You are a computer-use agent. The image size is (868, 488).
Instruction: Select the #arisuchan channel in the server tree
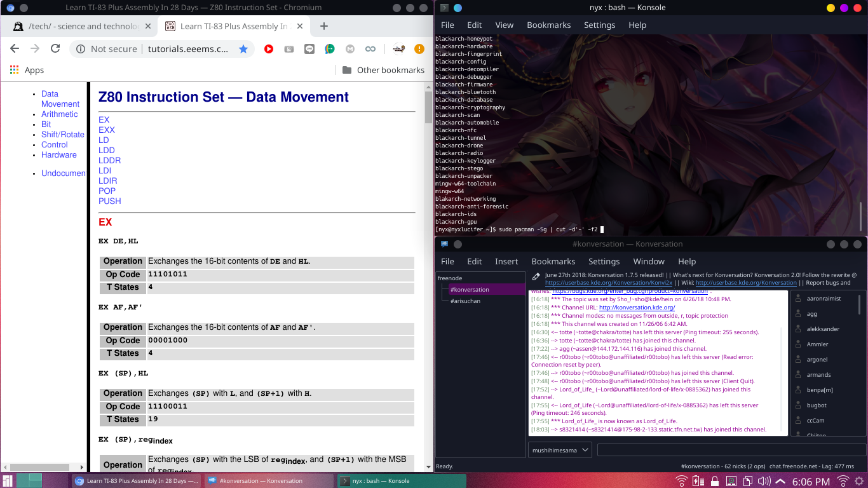tap(465, 301)
